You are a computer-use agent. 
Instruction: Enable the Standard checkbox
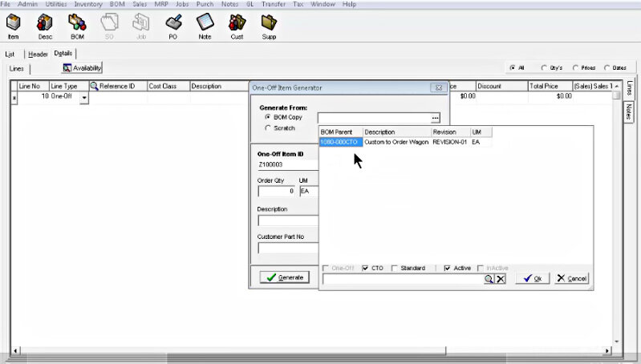pyautogui.click(x=396, y=268)
